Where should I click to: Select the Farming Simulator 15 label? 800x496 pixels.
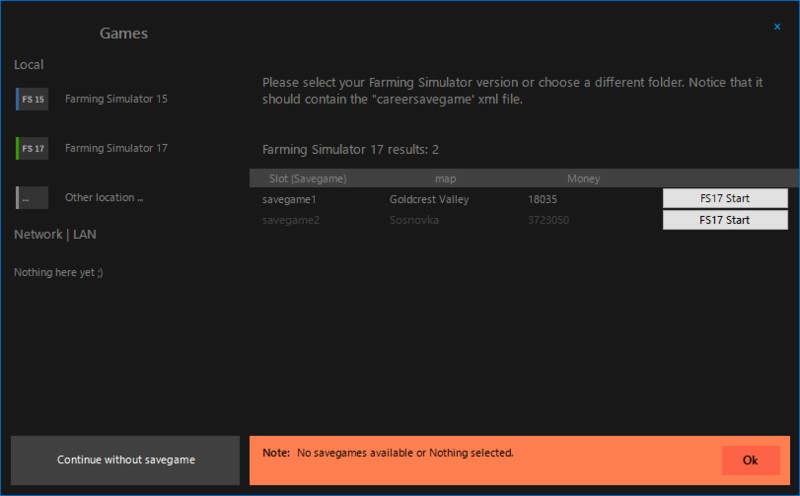(116, 99)
